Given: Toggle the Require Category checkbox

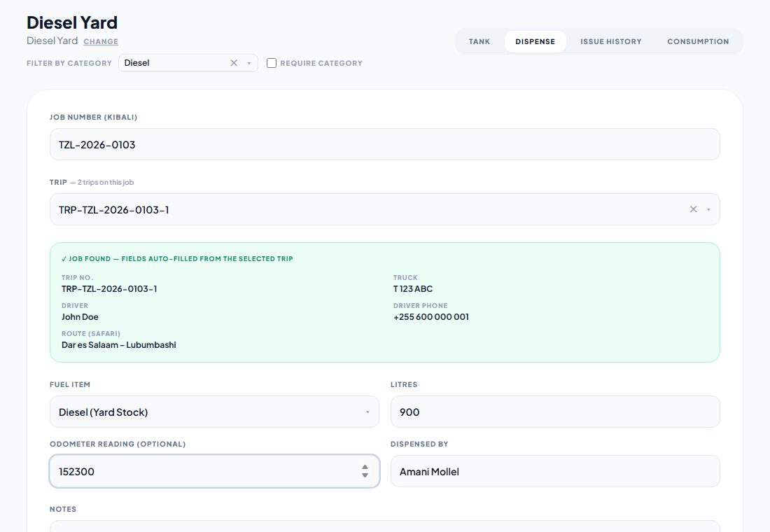Looking at the screenshot, I should (x=272, y=63).
